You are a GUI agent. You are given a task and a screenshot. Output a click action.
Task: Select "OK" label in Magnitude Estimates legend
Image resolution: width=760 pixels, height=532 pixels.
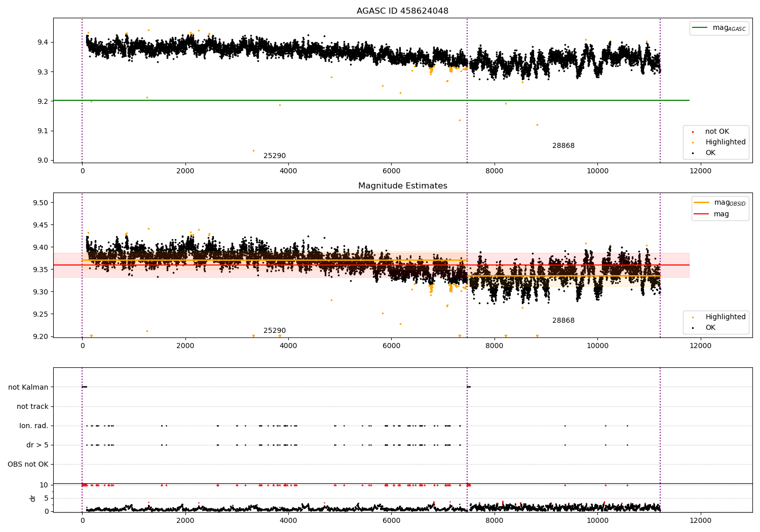click(x=710, y=328)
